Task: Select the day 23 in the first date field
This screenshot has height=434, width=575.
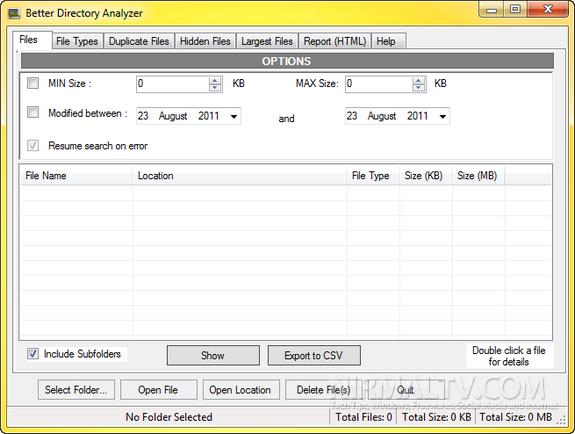Action: [143, 116]
